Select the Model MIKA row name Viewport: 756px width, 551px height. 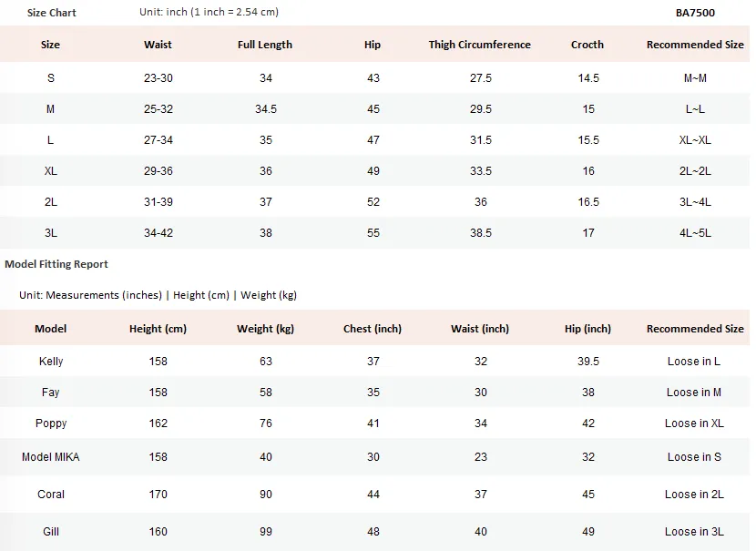51,457
